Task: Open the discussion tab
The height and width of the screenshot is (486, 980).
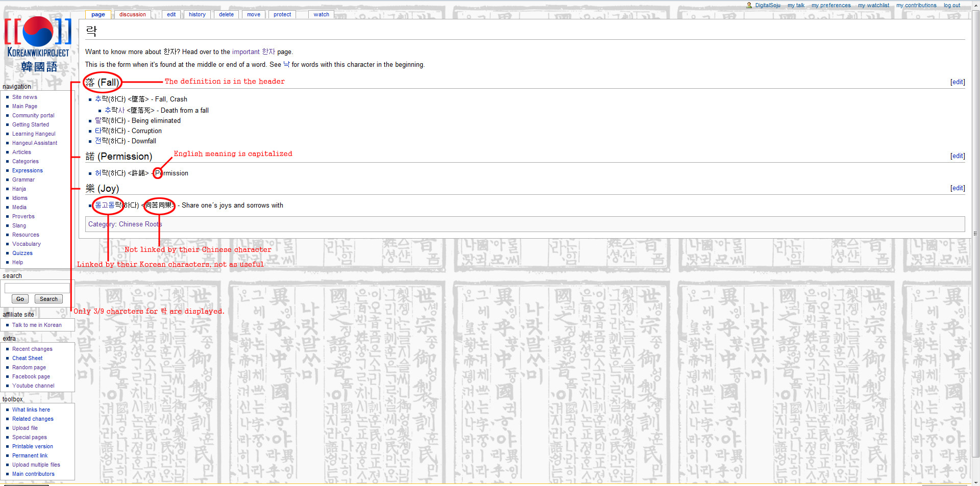Action: tap(133, 14)
